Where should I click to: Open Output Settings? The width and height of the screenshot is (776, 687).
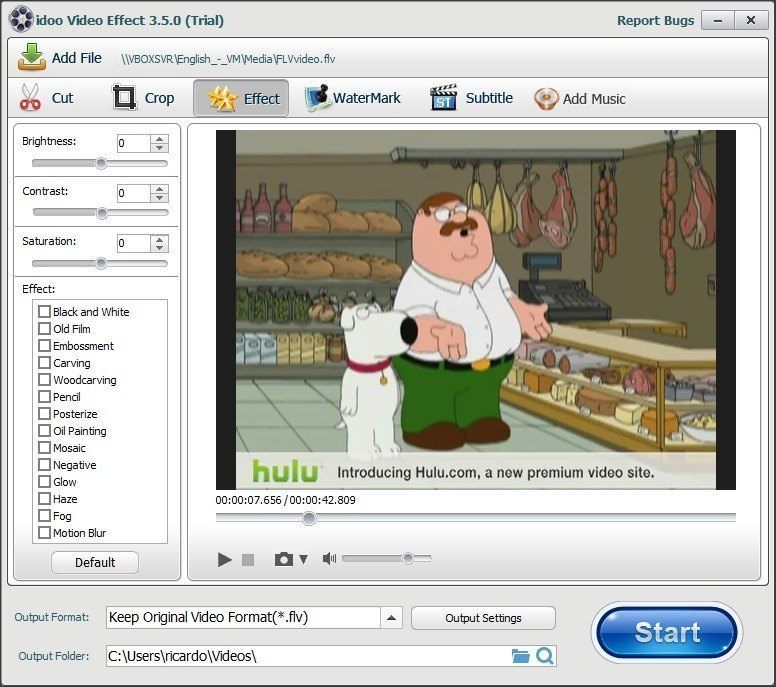pos(483,618)
